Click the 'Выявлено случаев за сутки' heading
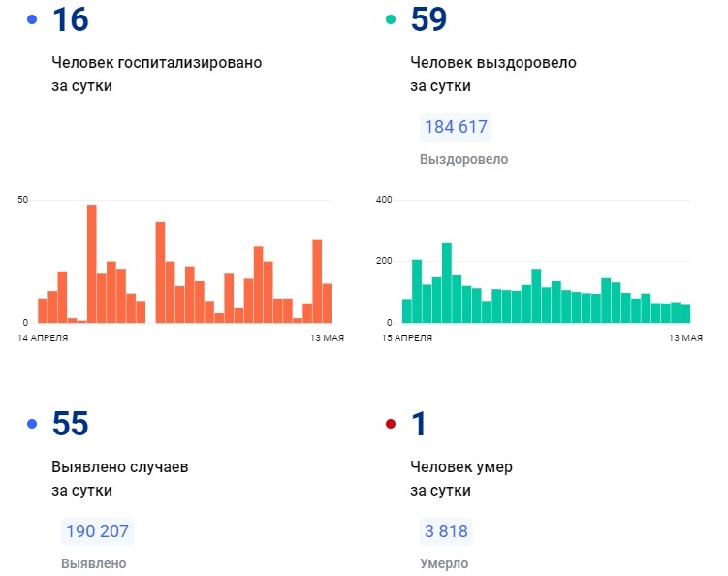The image size is (728, 576). coord(119,478)
